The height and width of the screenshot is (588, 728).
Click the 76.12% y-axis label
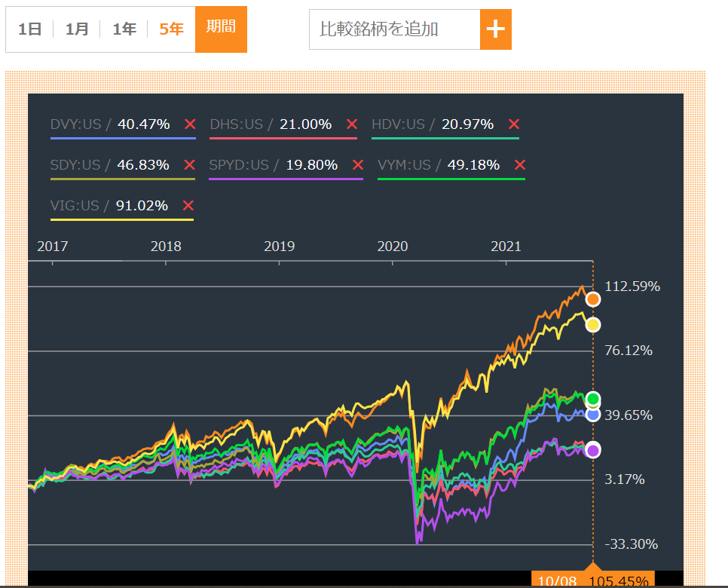629,351
